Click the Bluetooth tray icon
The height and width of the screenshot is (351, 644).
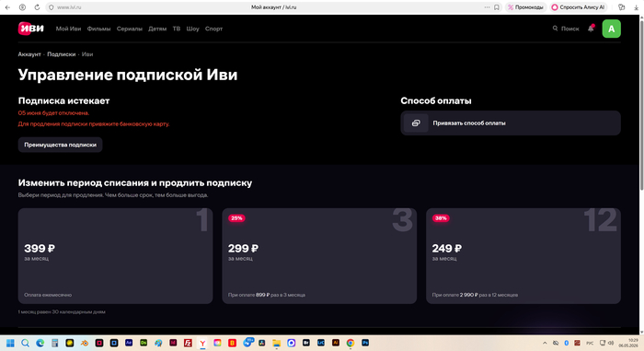pos(567,343)
